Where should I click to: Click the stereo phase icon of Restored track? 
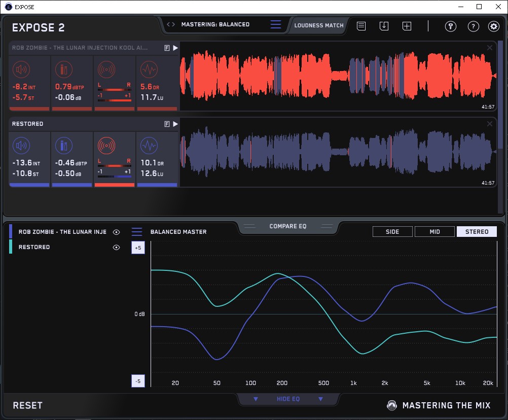106,147
